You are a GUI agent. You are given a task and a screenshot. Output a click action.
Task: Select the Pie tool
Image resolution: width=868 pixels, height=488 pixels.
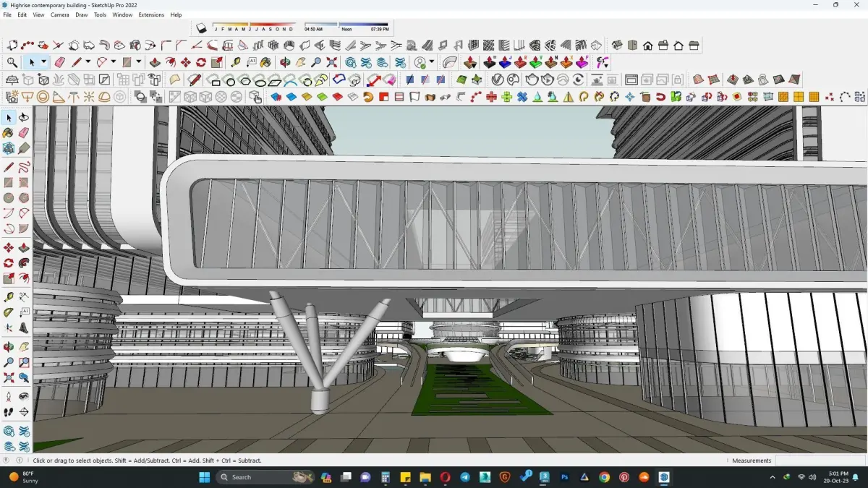pyautogui.click(x=24, y=229)
